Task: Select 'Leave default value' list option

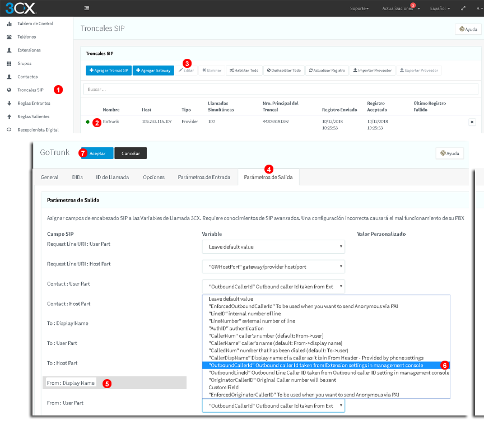Action: [x=326, y=298]
